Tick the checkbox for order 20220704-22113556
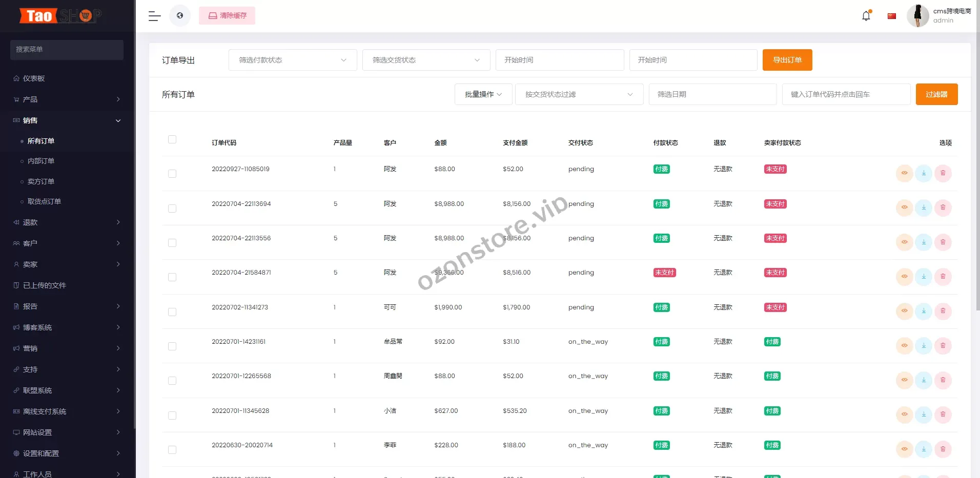The width and height of the screenshot is (980, 478). tap(172, 243)
